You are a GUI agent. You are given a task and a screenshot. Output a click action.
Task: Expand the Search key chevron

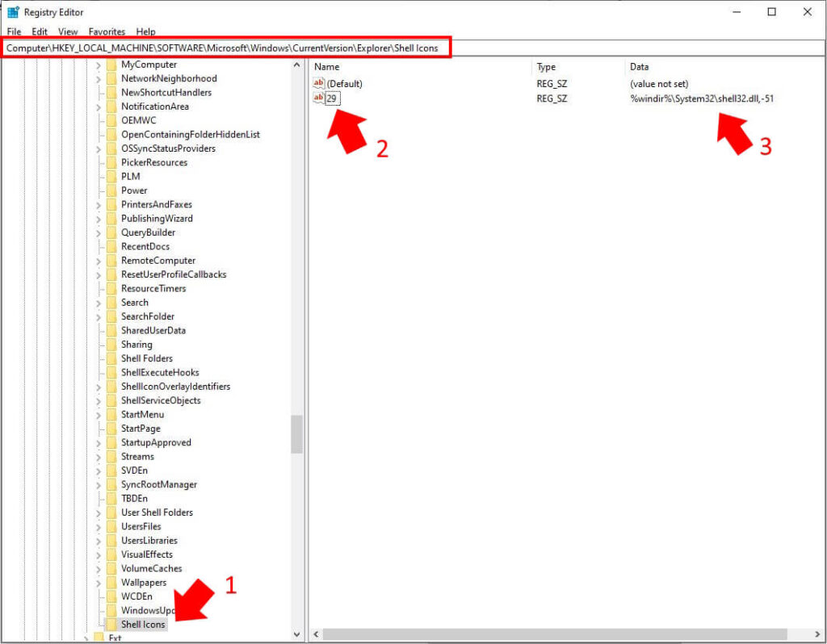[x=99, y=303]
